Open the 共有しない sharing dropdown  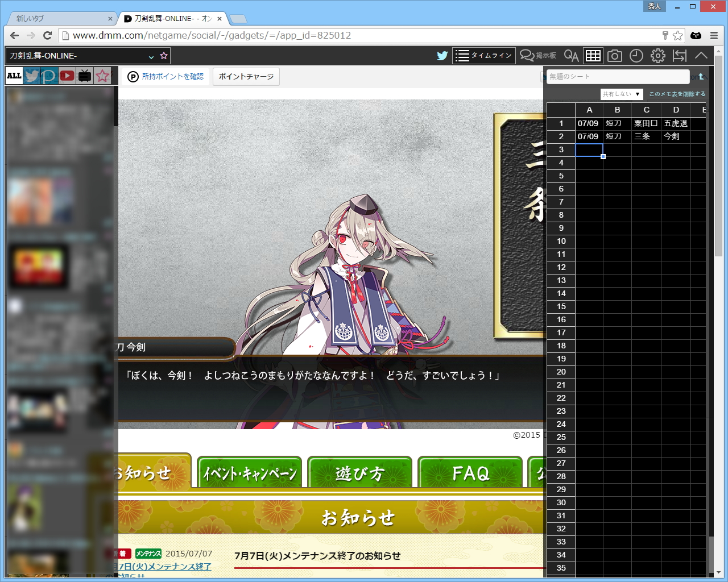[x=622, y=94]
